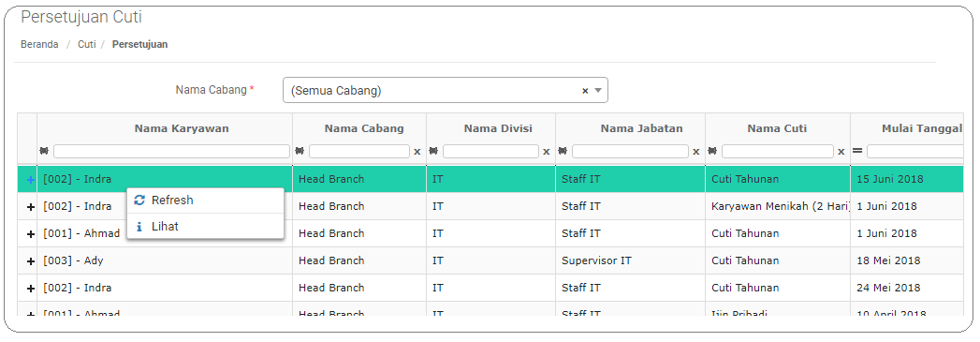The width and height of the screenshot is (980, 342).
Task: Clear the Nama Jabatan column filter
Action: coord(696,152)
